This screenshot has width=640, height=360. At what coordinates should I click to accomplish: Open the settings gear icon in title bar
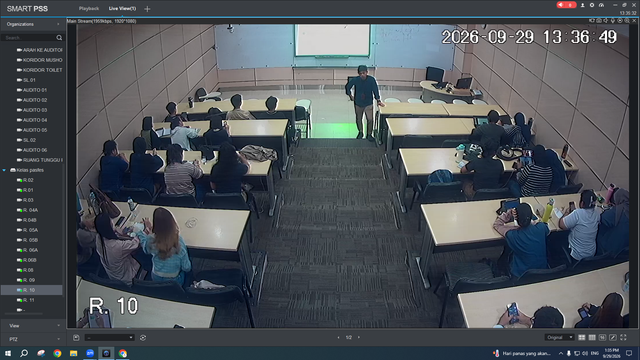pyautogui.click(x=592, y=5)
